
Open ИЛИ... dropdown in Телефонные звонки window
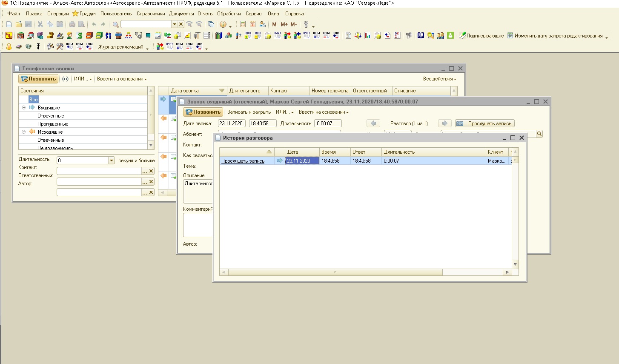pos(83,79)
